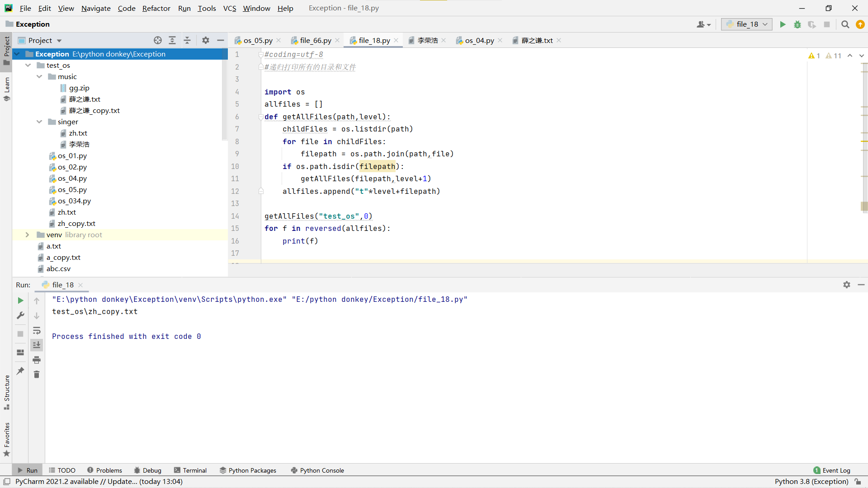Rerun file_18 in Run panel
The width and height of the screenshot is (868, 488).
pyautogui.click(x=20, y=300)
